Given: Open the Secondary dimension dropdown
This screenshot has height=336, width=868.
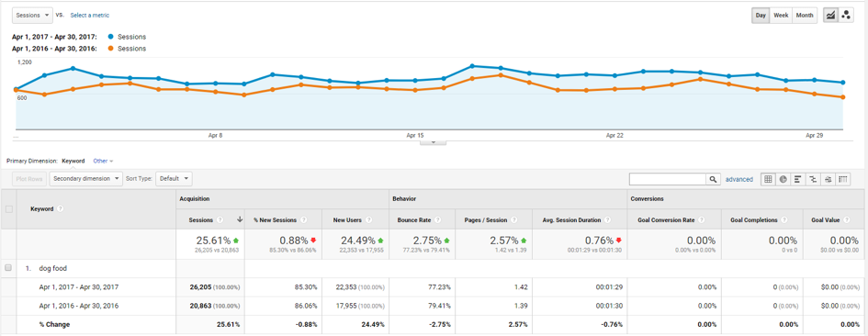Looking at the screenshot, I should tap(85, 179).
